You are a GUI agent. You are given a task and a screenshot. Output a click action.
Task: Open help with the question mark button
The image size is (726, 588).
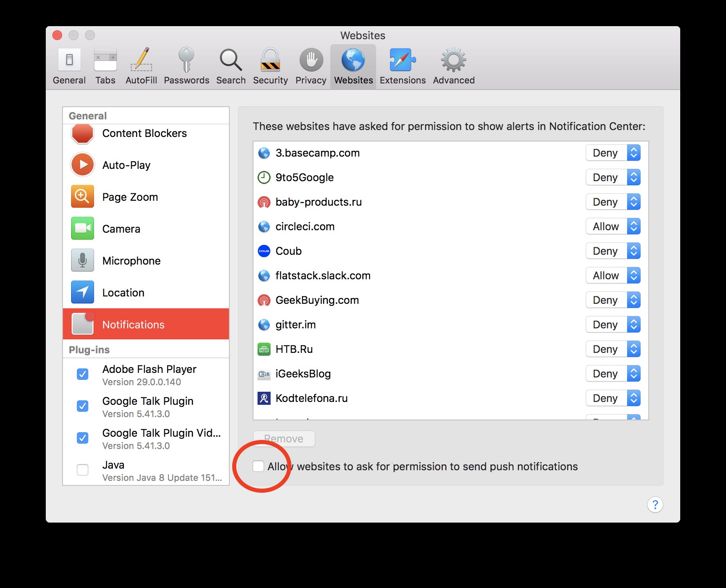pyautogui.click(x=655, y=505)
